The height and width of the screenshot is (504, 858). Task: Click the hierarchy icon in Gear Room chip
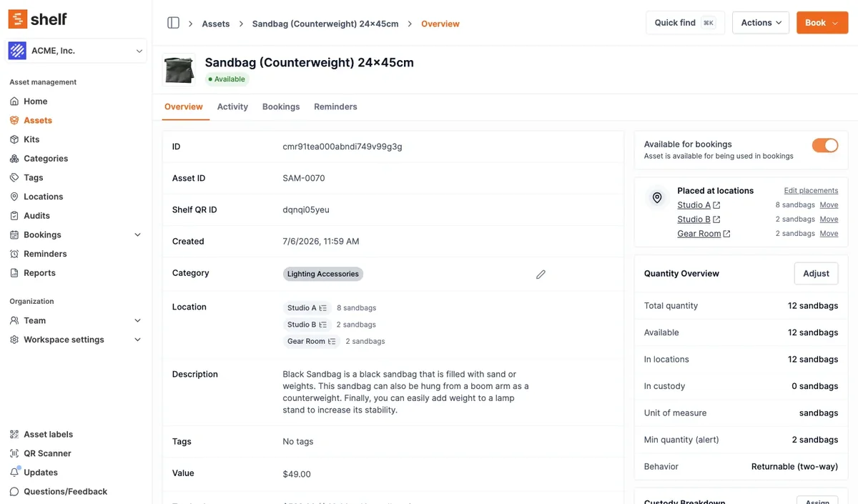(332, 342)
